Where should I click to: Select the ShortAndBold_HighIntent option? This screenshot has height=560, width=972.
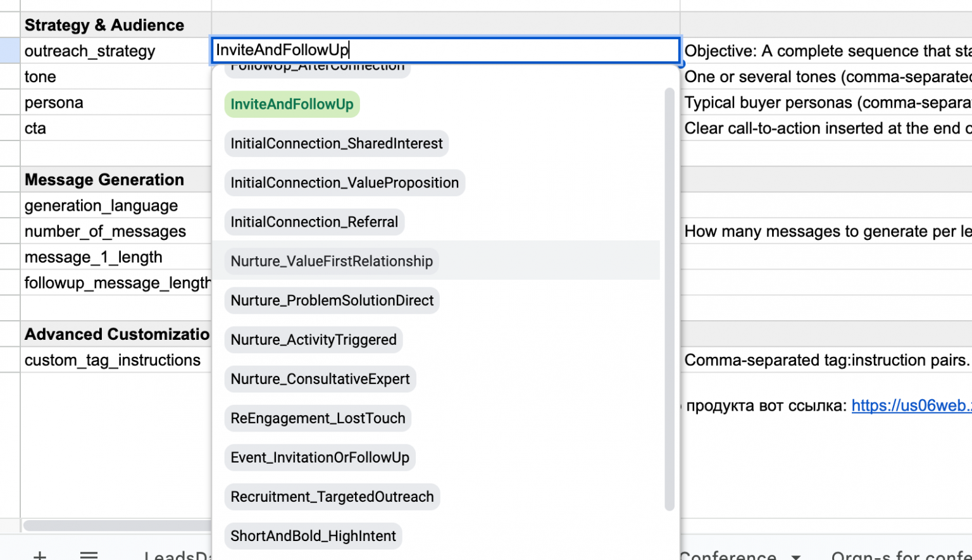tap(313, 536)
